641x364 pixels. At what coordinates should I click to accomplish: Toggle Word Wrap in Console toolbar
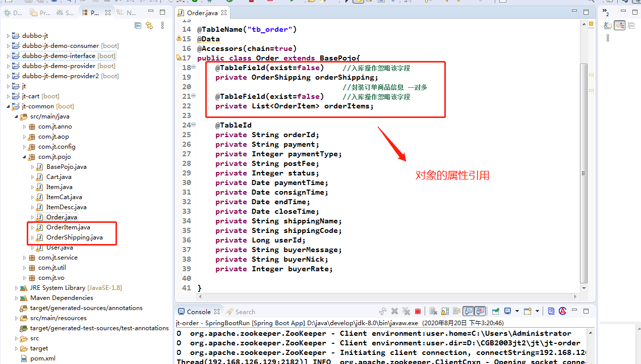click(x=456, y=312)
